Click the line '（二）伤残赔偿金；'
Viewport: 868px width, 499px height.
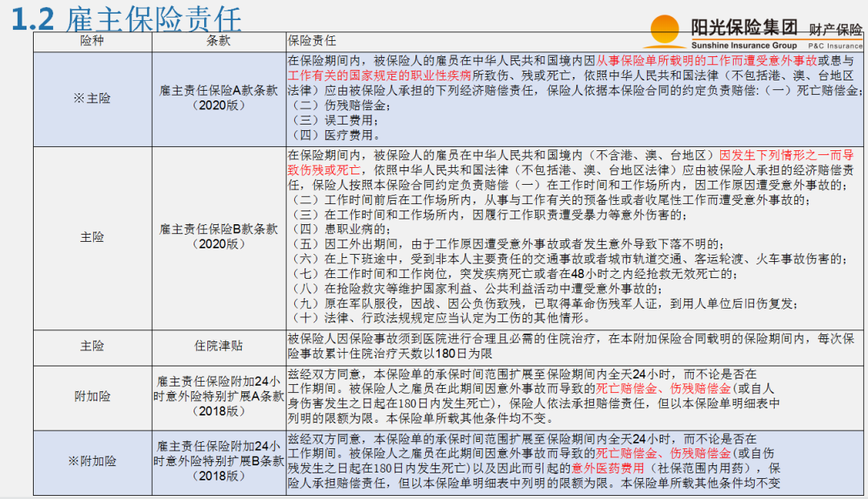pyautogui.click(x=341, y=105)
